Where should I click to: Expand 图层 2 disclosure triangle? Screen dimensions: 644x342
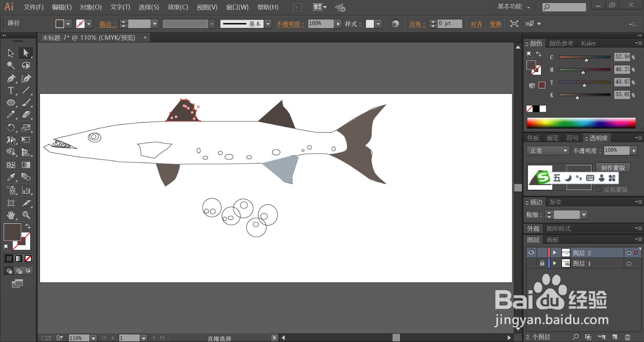tap(555, 253)
